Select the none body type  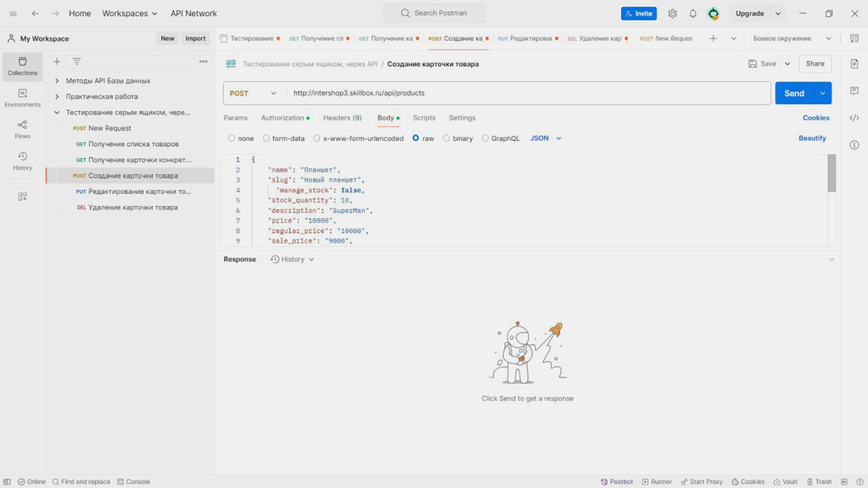pyautogui.click(x=232, y=138)
